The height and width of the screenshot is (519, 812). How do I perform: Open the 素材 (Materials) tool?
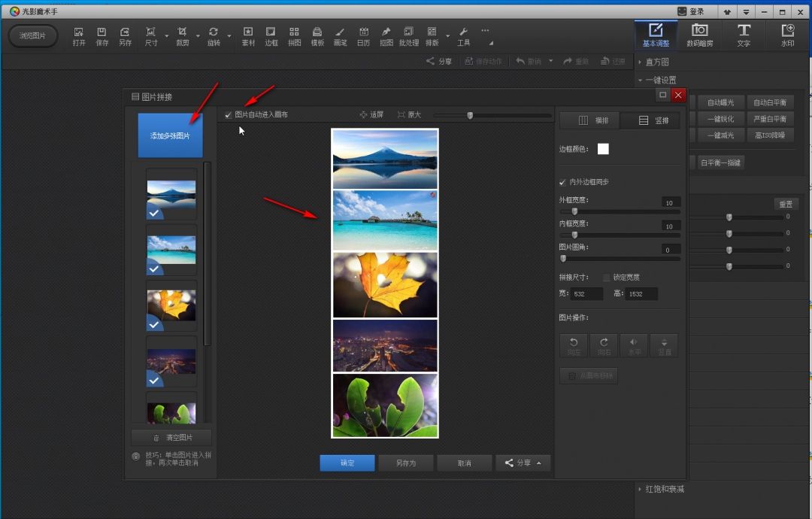(x=248, y=36)
